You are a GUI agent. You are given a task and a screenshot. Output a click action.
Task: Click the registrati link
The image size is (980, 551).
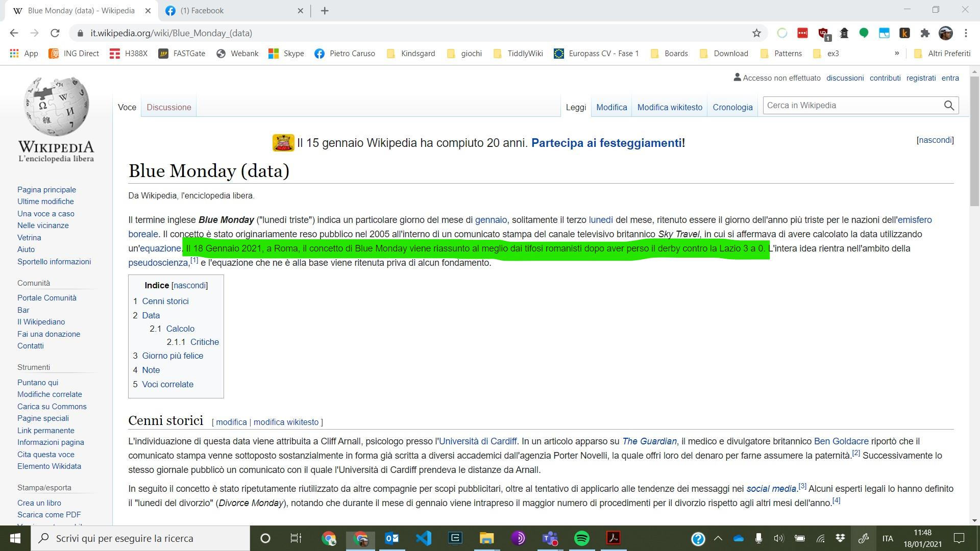tap(921, 78)
